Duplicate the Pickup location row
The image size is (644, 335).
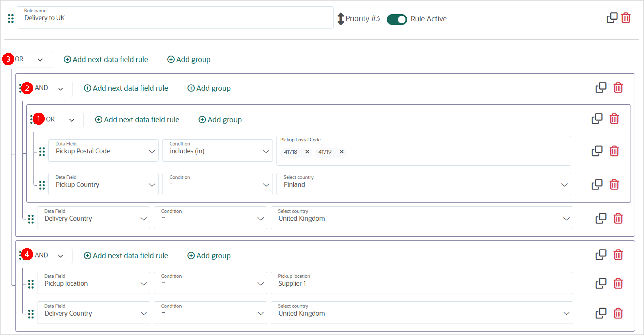click(x=601, y=283)
